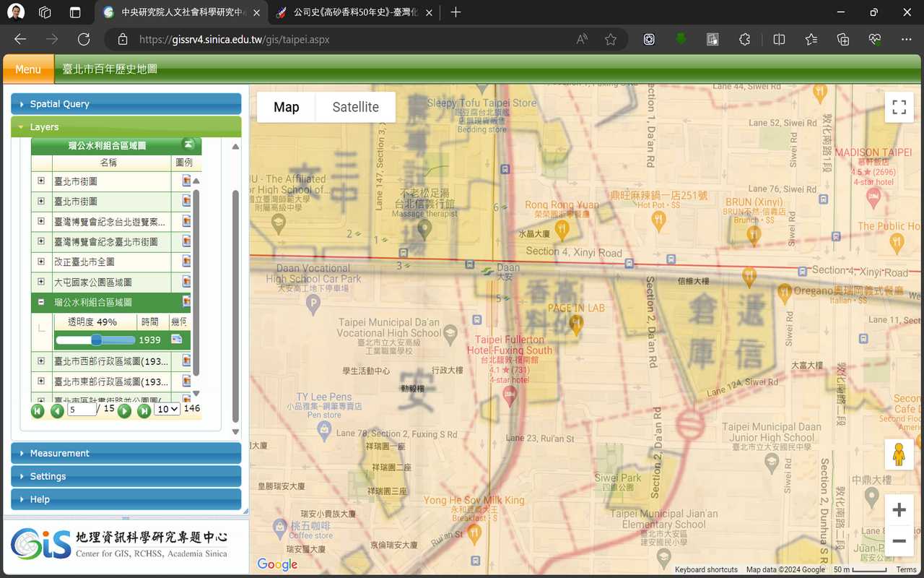The width and height of the screenshot is (924, 578).
Task: Open the page size dropdown showing 10
Action: pos(167,409)
